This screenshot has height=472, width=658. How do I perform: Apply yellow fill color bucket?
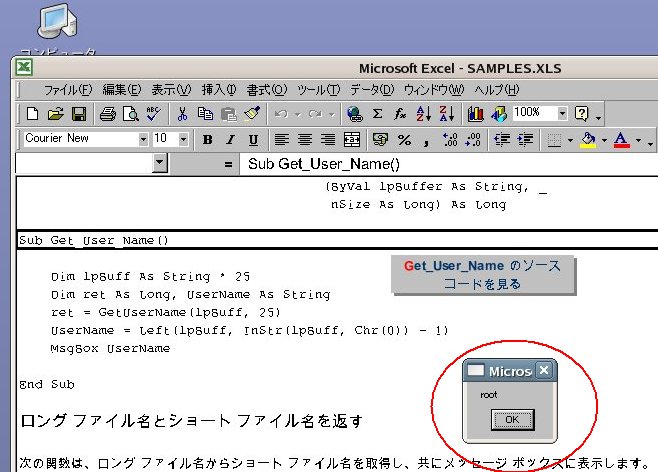point(588,140)
